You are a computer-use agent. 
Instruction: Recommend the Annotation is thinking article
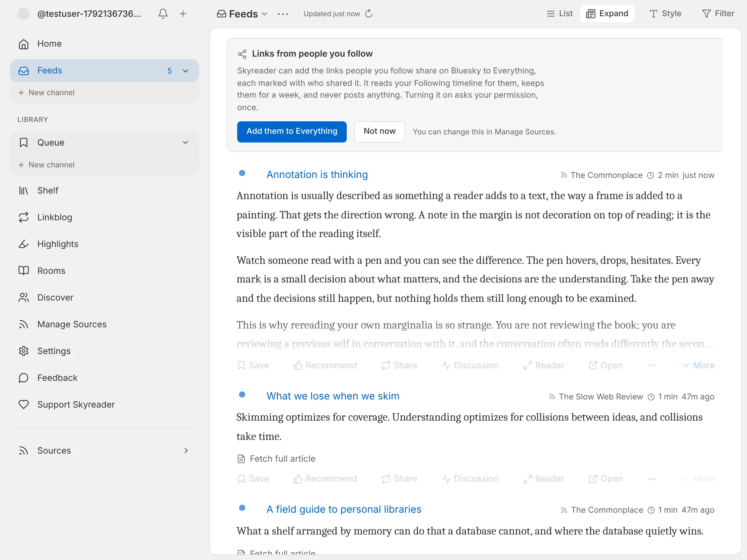325,365
